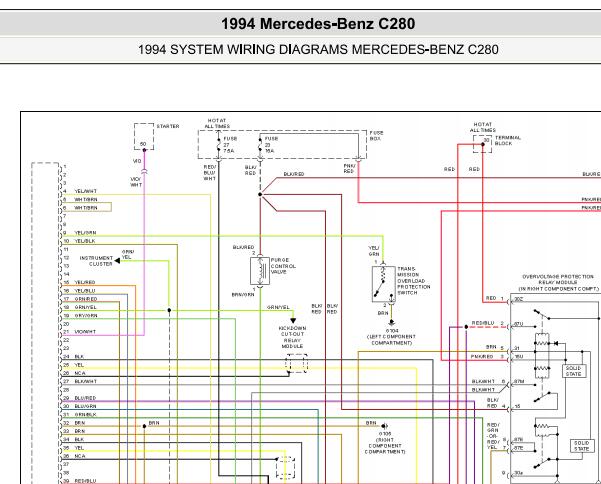Image resolution: width=601 pixels, height=484 pixels.
Task: Click the PNK/RED label below the fuse box
Action: pos(349,169)
